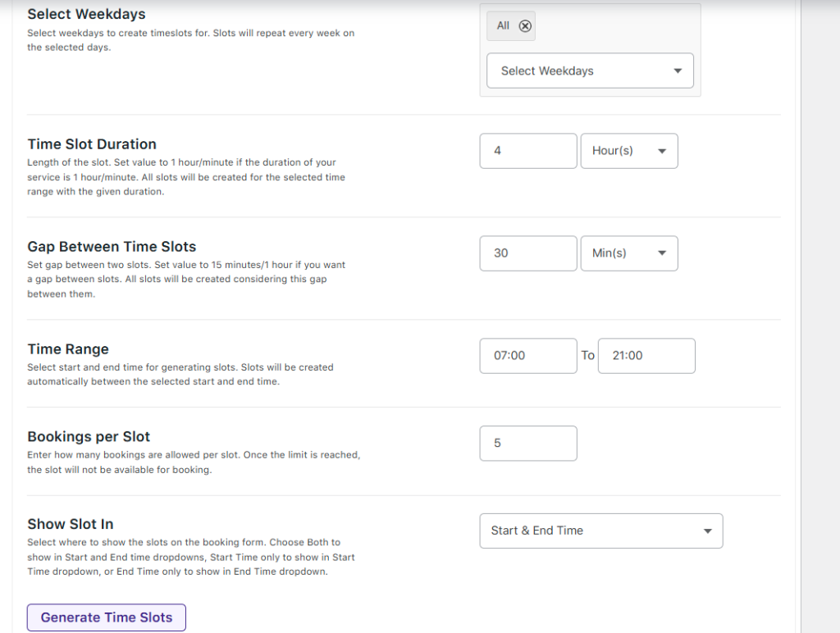The width and height of the screenshot is (840, 633).
Task: Click the Time Range section heading
Action: 68,349
